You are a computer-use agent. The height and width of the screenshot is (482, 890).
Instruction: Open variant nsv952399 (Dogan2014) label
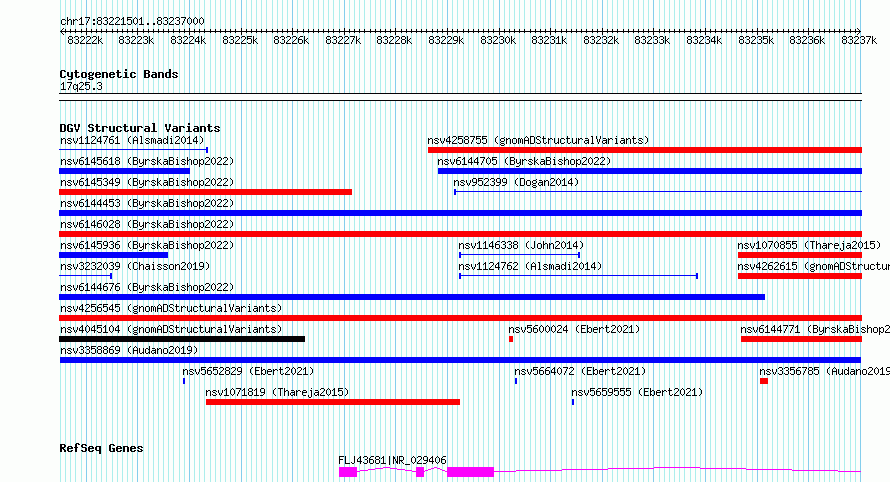(x=516, y=182)
